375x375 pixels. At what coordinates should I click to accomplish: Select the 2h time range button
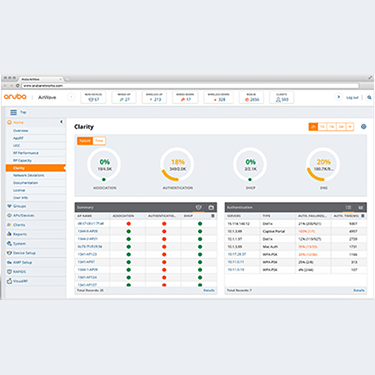point(313,127)
